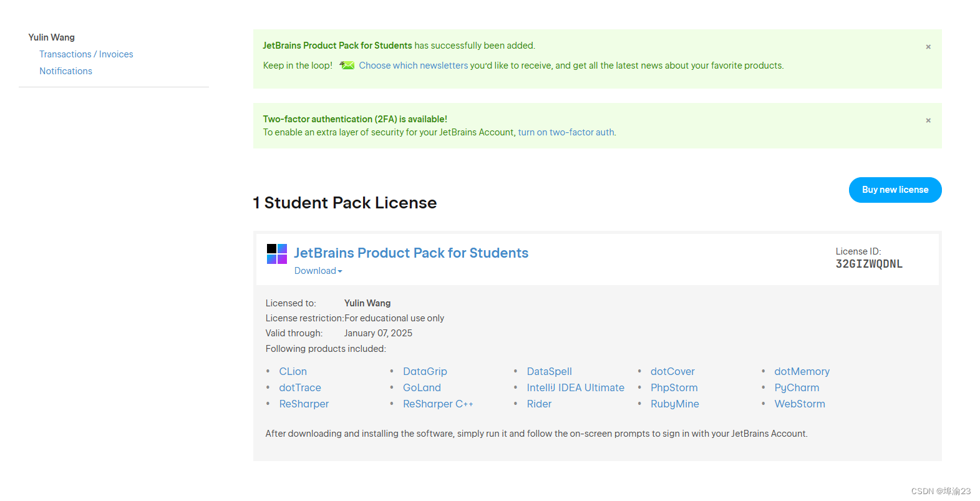Open 'Choose which newsletters' link
This screenshot has height=501, width=980.
(413, 66)
